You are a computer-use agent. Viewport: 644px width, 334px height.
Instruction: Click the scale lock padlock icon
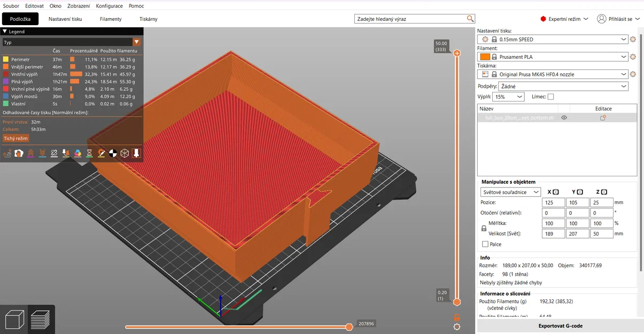pos(484,229)
